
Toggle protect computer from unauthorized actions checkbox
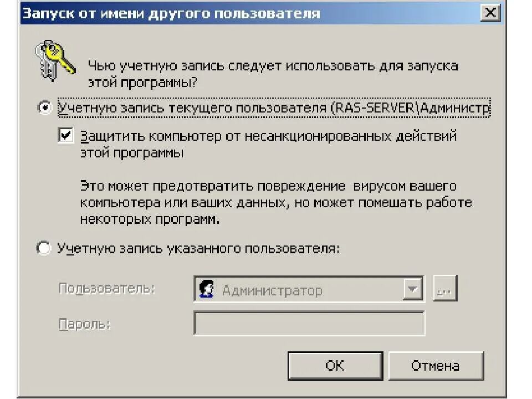(65, 135)
